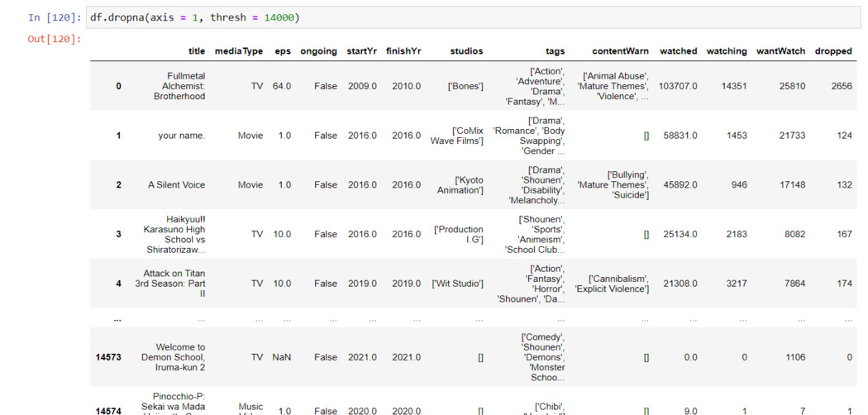Click the dropped column header
Image resolution: width=868 pixels, height=415 pixels.
click(832, 51)
